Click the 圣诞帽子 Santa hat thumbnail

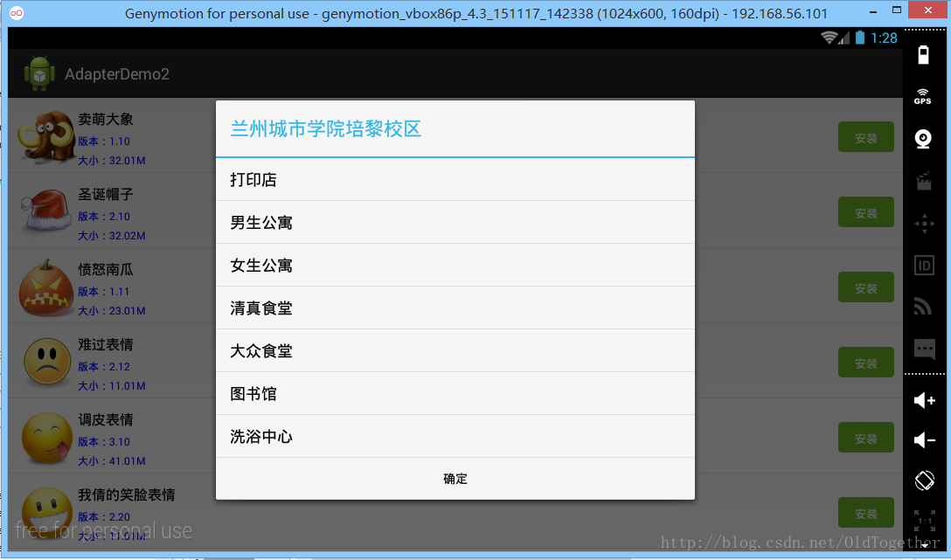coord(46,210)
